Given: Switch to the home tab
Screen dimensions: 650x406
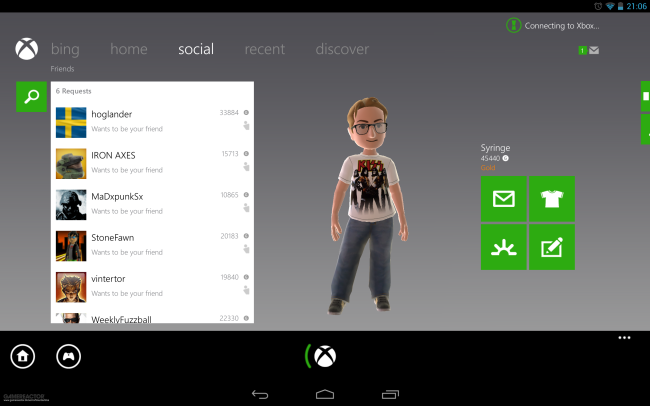Looking at the screenshot, I should tap(129, 49).
